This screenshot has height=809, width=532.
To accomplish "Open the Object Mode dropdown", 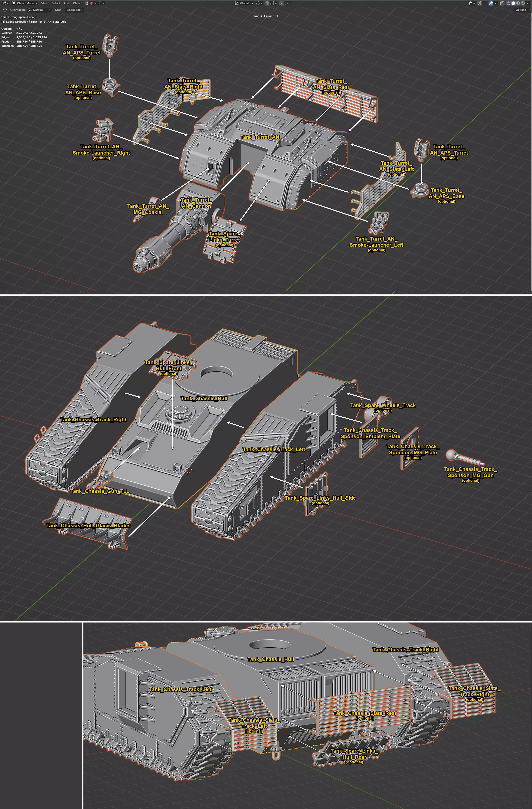I will coord(25,3).
